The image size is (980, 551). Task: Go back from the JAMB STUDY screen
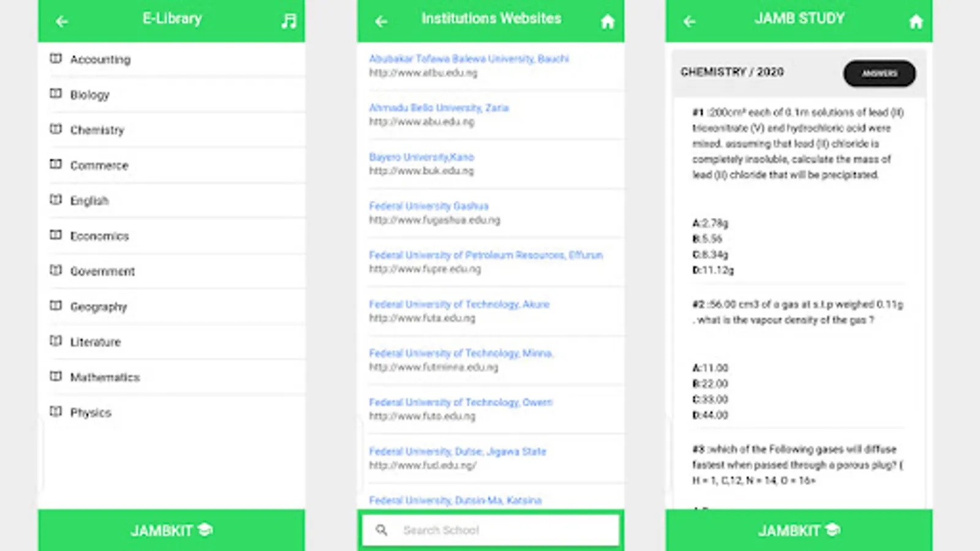(x=690, y=22)
